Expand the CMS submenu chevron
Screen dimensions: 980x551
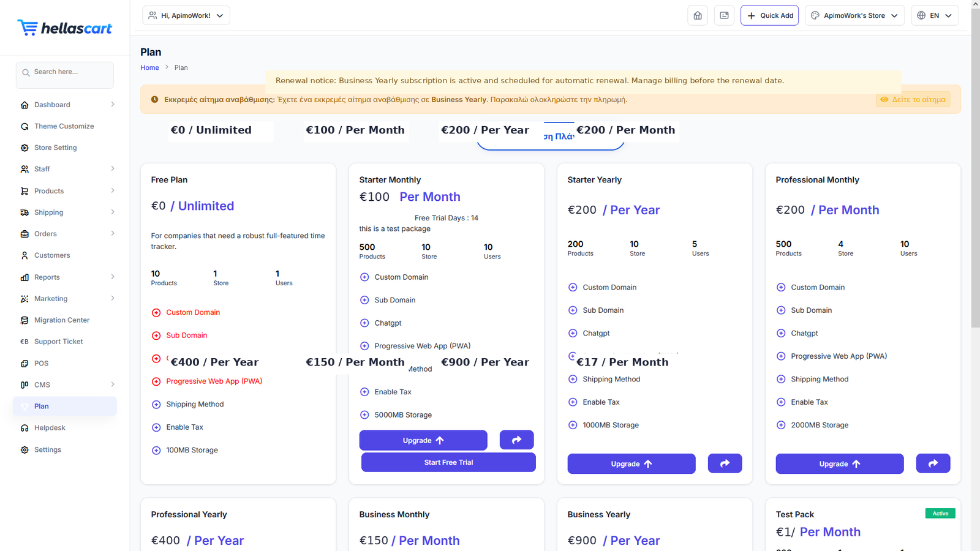113,385
